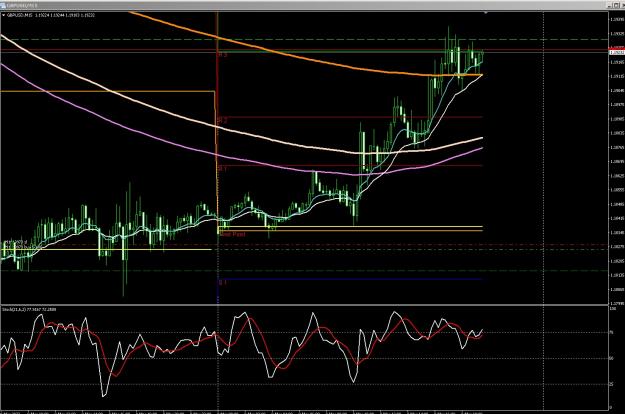Click the red price level tag on price axis

click(x=617, y=48)
